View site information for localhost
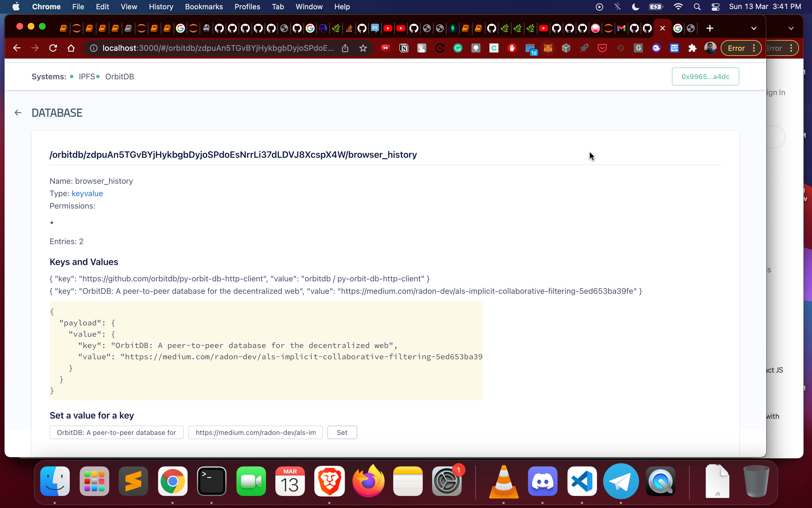Screen dimensions: 812x508 click(94, 48)
